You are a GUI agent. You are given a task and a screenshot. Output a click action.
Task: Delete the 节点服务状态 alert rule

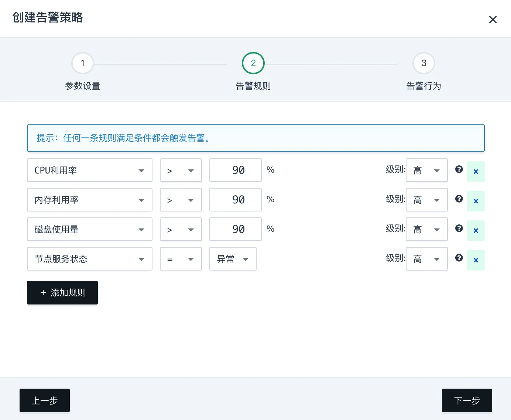pyautogui.click(x=476, y=260)
